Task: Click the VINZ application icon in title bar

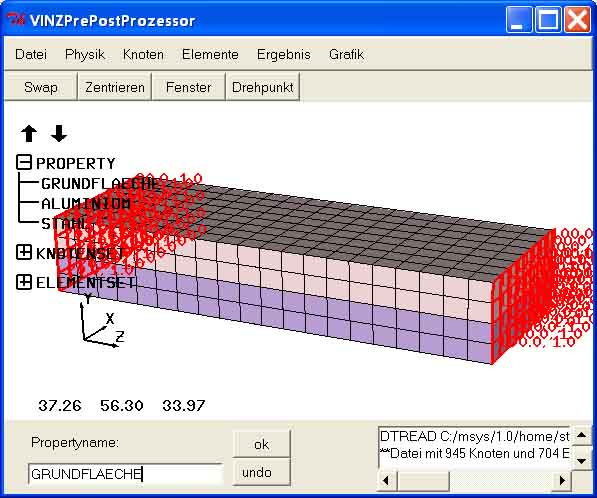Action: click(16, 19)
